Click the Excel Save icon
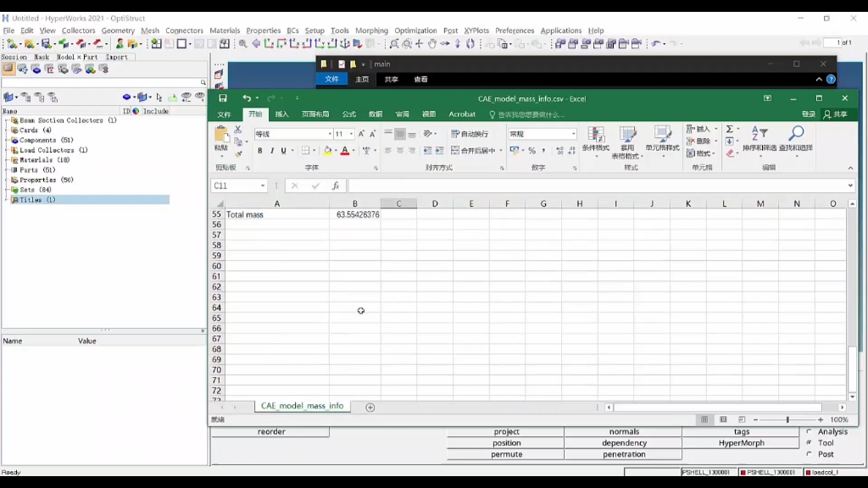868x488 pixels. point(223,98)
